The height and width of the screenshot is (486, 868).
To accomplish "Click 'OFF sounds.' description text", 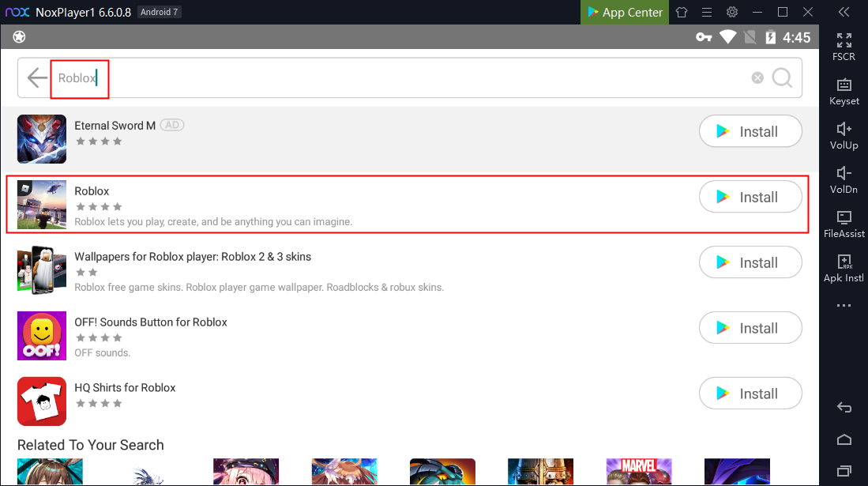I will click(x=103, y=353).
